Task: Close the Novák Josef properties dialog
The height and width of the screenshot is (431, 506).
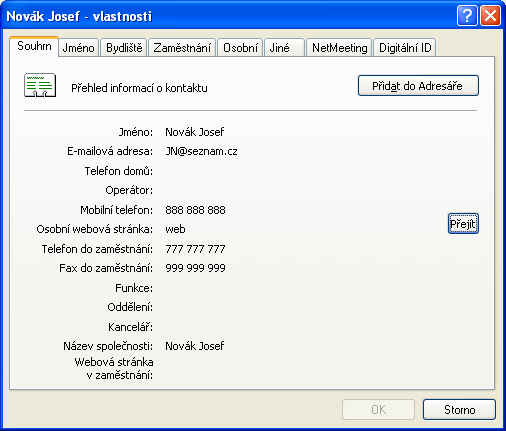Action: (x=490, y=15)
